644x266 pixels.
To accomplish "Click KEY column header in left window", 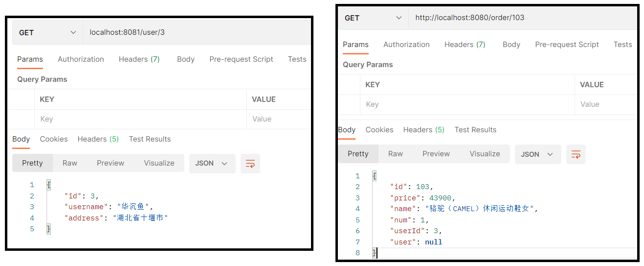I will [x=47, y=99].
